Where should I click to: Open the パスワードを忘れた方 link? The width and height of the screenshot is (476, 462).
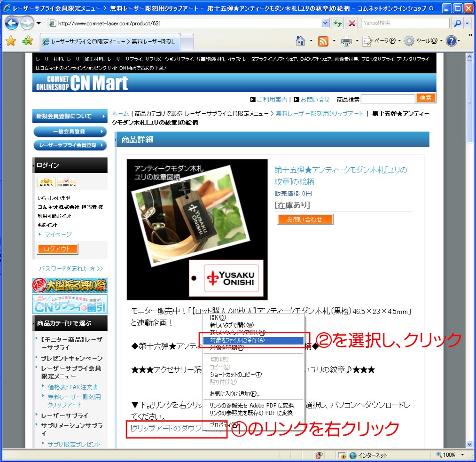71,269
